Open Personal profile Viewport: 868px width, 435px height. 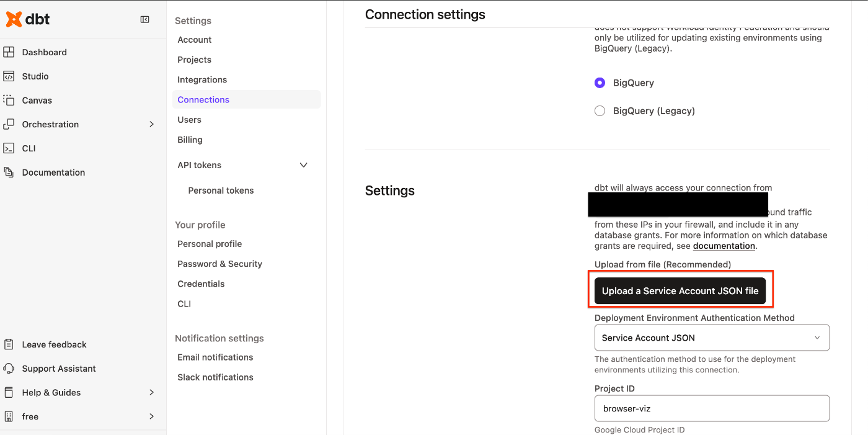pos(210,244)
